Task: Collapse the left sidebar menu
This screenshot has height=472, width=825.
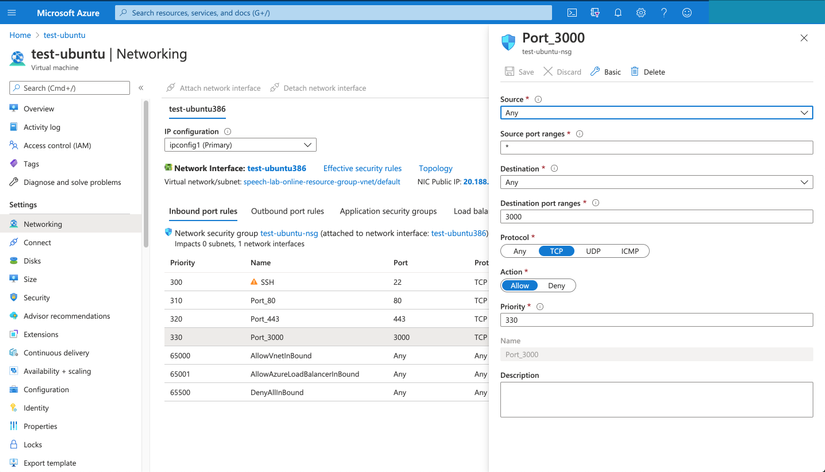Action: click(x=141, y=88)
